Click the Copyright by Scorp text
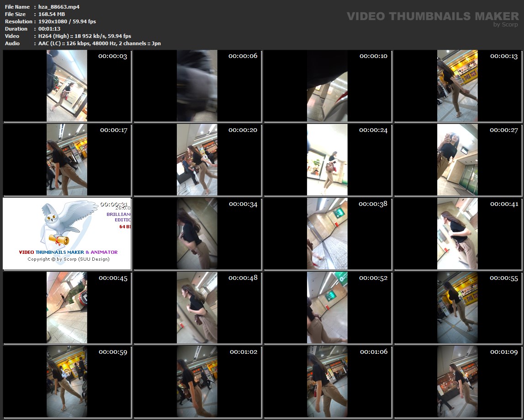This screenshot has height=420, width=524. [68, 259]
